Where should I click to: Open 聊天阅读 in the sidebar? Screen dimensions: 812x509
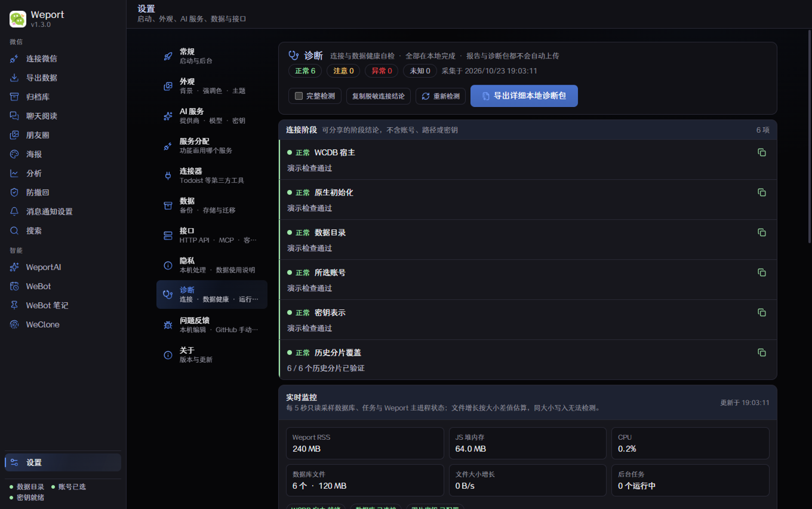(63, 116)
